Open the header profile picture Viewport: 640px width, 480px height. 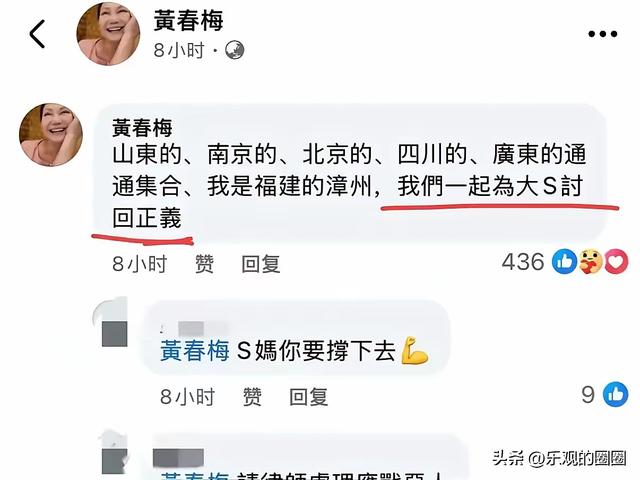[108, 34]
